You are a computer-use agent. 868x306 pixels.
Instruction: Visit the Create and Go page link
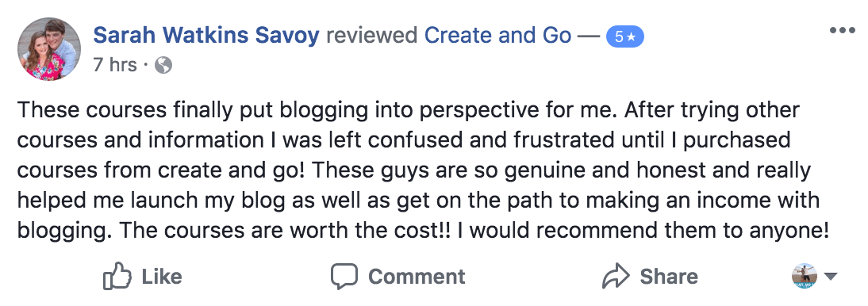497,36
